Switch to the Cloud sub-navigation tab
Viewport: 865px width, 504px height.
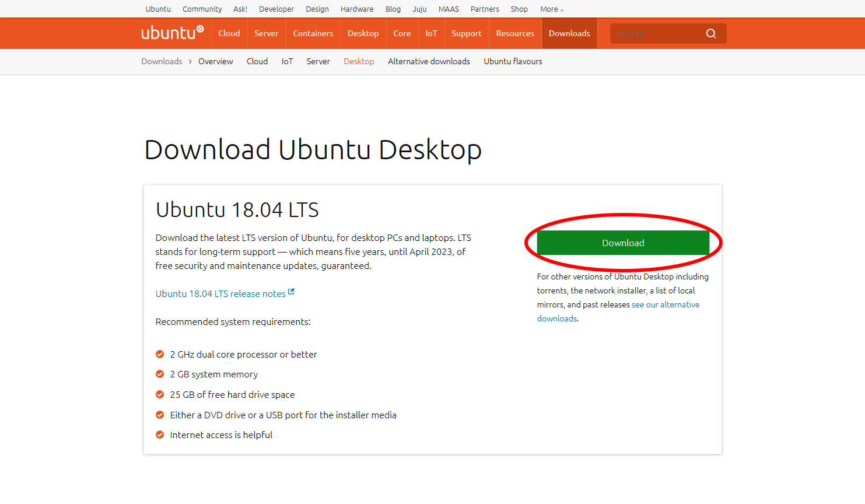[257, 61]
